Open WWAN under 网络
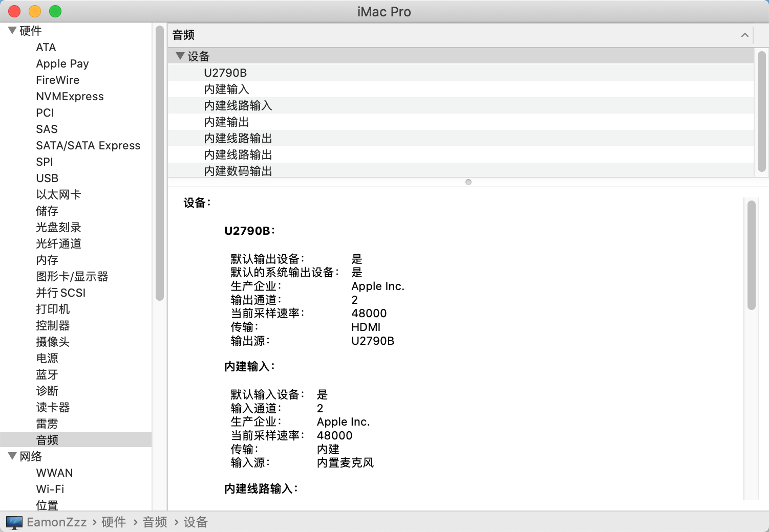The width and height of the screenshot is (769, 532). point(54,473)
